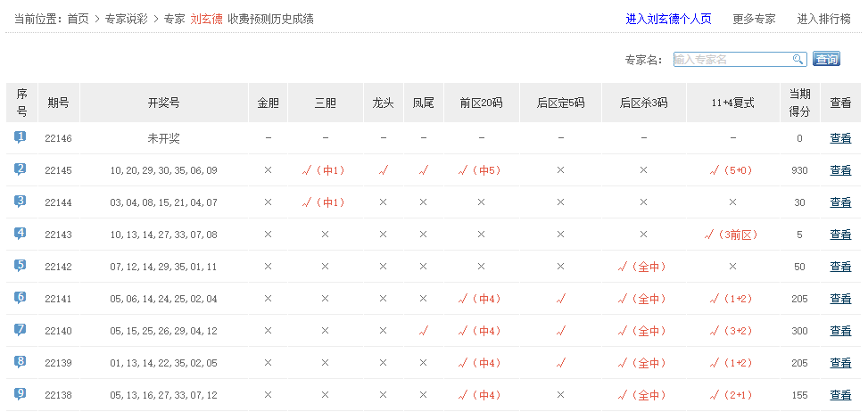This screenshot has height=412, width=868.
Task: Click the row number 2 badge icon
Action: tap(21, 169)
